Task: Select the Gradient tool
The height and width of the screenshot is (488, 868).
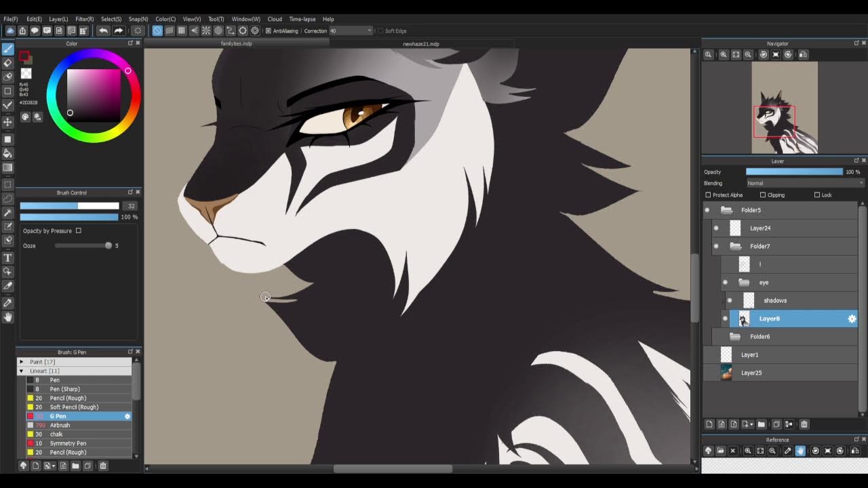Action: point(8,167)
